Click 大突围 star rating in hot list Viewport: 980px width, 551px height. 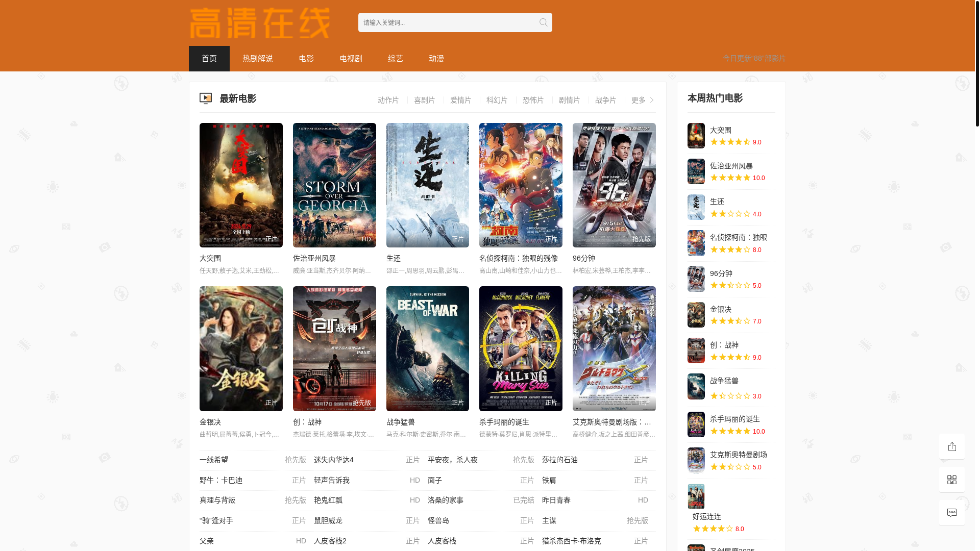coord(730,142)
